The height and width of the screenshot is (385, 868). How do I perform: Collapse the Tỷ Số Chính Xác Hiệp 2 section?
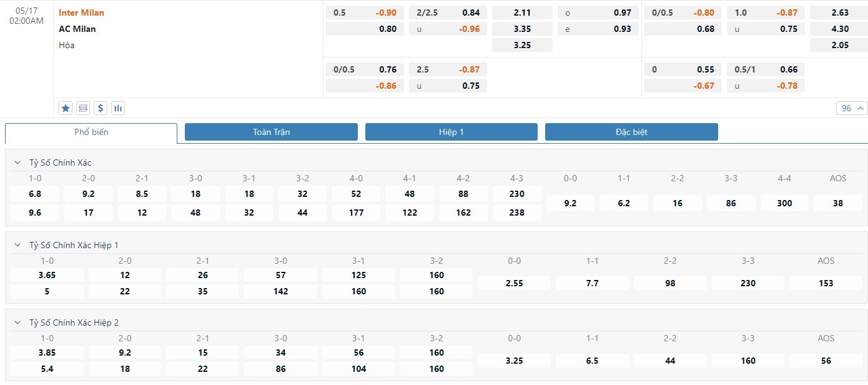point(17,322)
